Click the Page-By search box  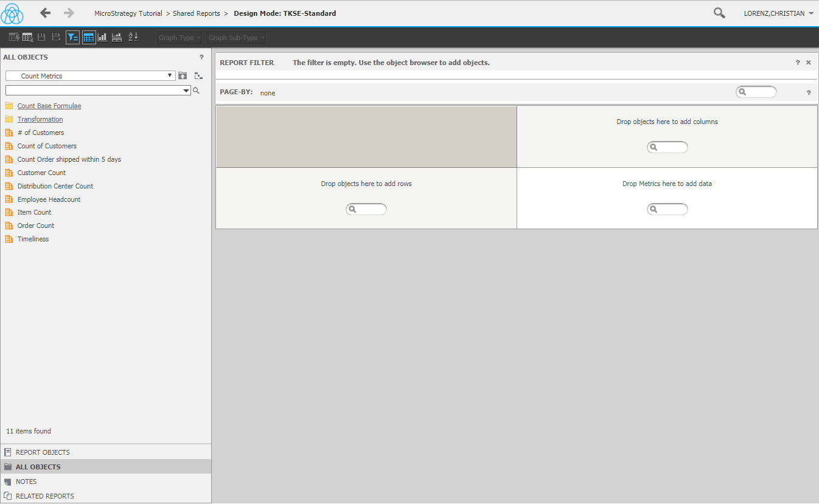click(756, 92)
